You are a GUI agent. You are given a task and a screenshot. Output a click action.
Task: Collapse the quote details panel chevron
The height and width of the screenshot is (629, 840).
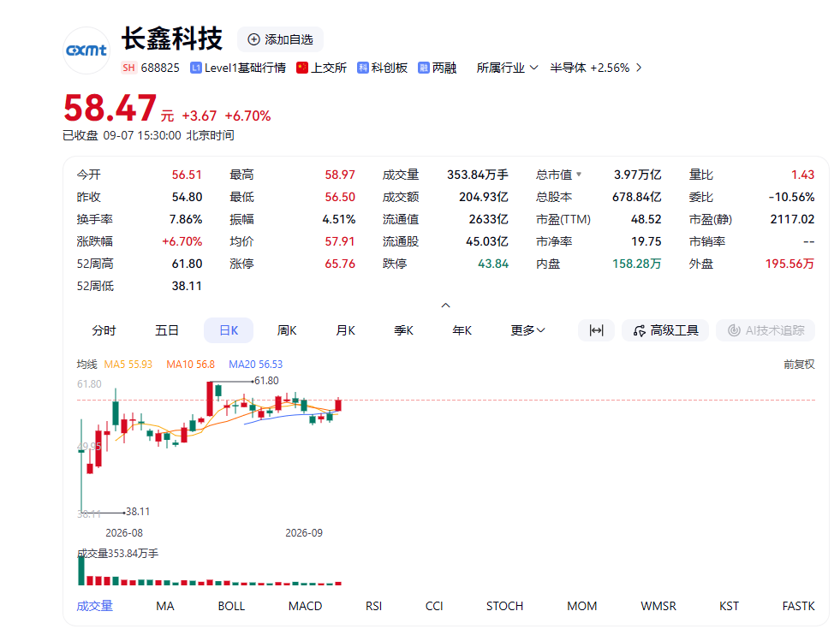click(446, 306)
